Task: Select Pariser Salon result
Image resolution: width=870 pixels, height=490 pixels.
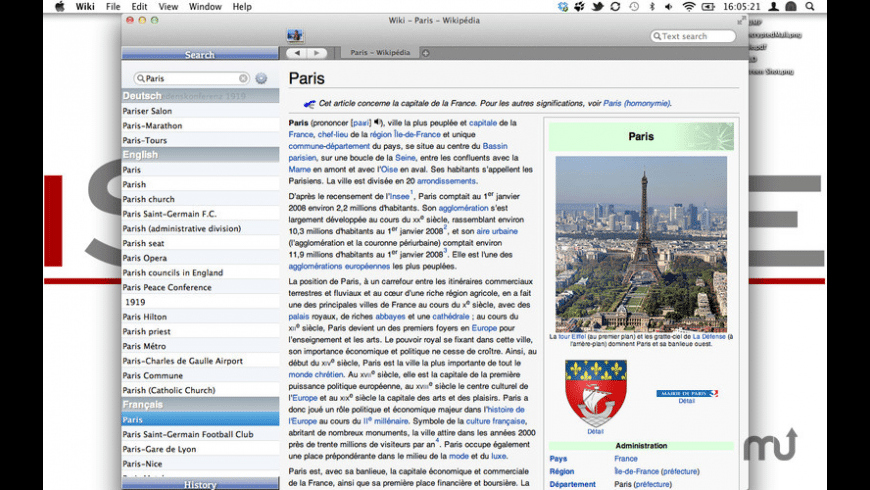Action: click(x=200, y=111)
